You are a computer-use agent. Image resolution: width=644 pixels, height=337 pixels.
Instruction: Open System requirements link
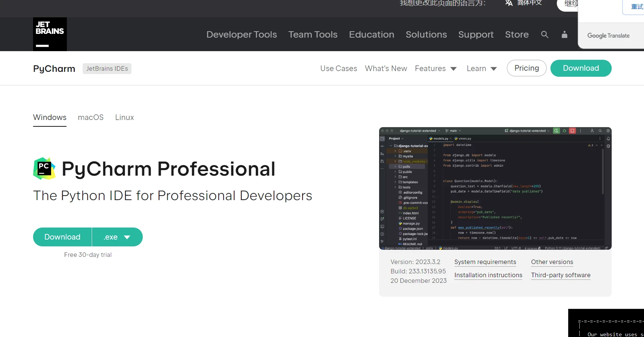click(485, 262)
